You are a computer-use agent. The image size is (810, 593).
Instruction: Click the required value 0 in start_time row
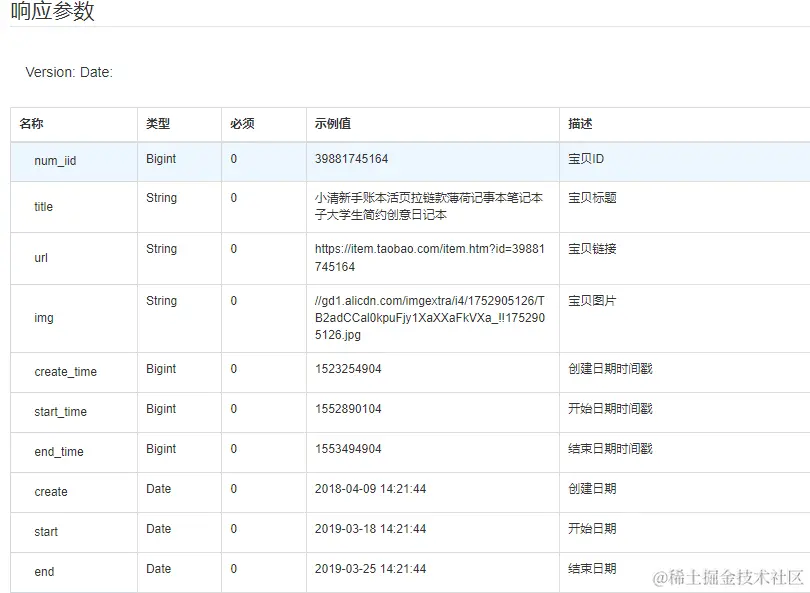pos(233,409)
